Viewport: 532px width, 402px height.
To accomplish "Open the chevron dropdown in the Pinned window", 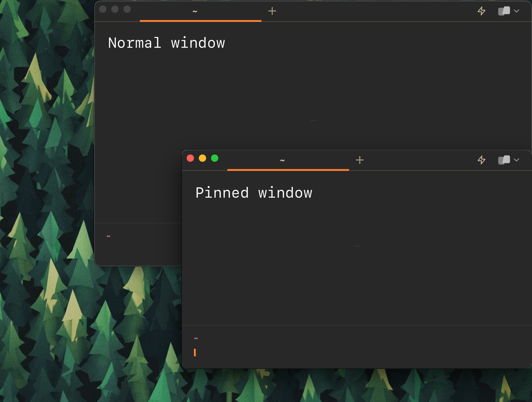I will 517,160.
